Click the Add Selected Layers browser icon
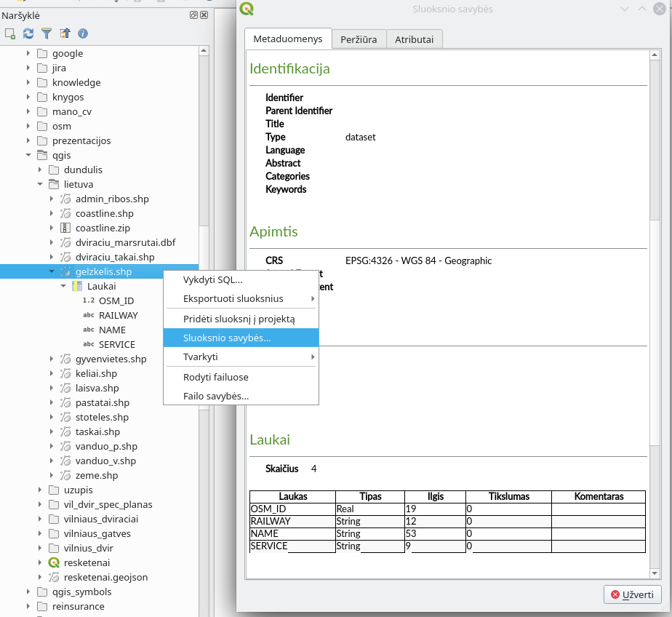672x617 pixels. (10, 33)
